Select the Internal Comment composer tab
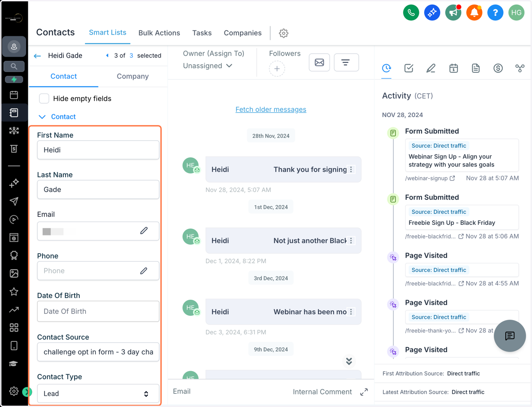Screen dimensions: 532x407 [322, 392]
